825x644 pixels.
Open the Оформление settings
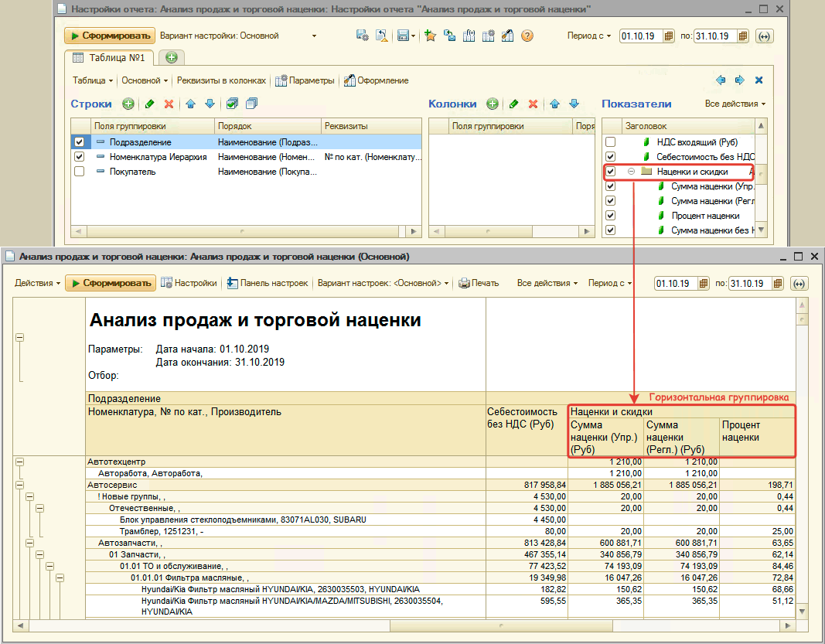click(x=377, y=80)
